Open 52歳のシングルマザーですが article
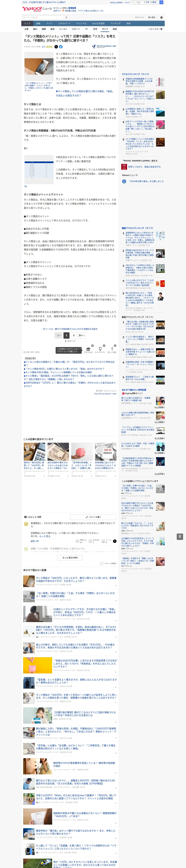 [84, 612]
